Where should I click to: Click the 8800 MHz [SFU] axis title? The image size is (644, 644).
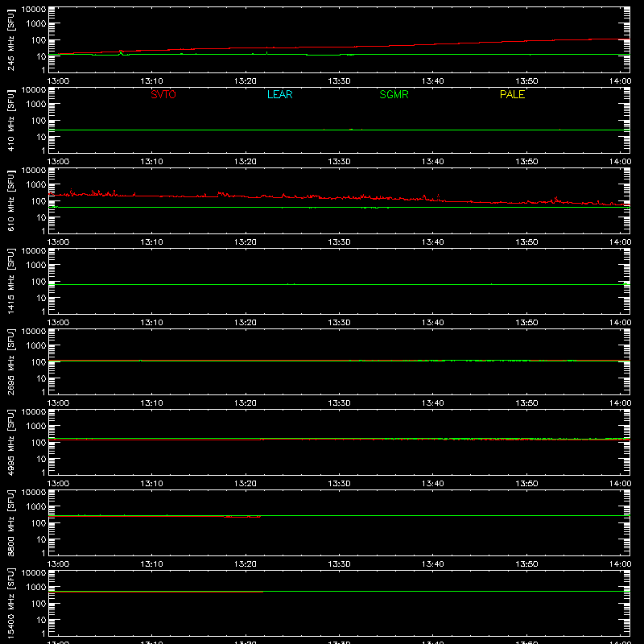(x=11, y=522)
